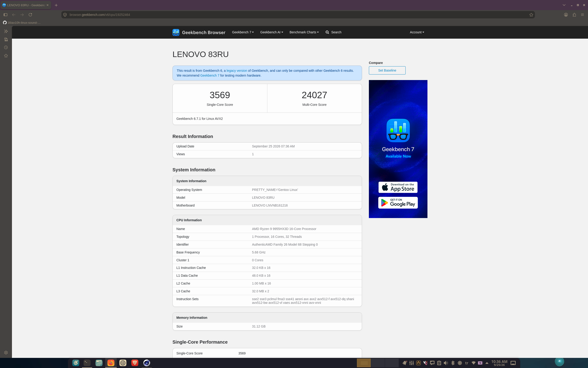This screenshot has height=368, width=588.
Task: Reload the page
Action: coord(30,14)
